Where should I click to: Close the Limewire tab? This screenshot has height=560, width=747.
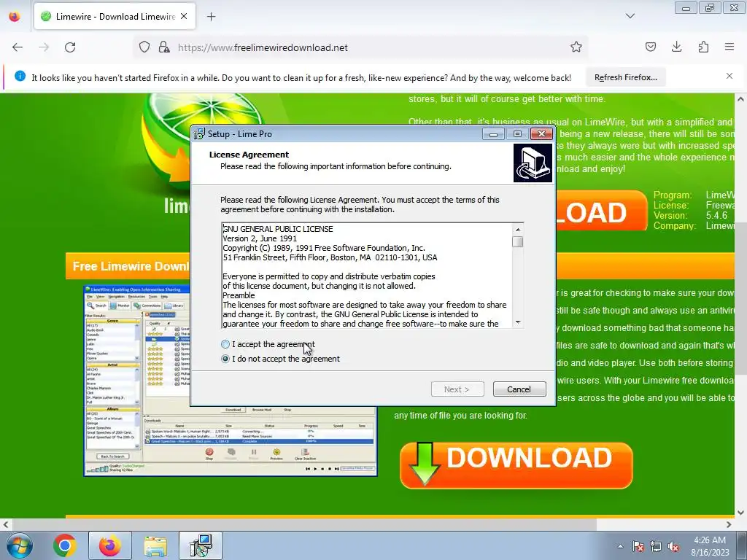point(184,16)
